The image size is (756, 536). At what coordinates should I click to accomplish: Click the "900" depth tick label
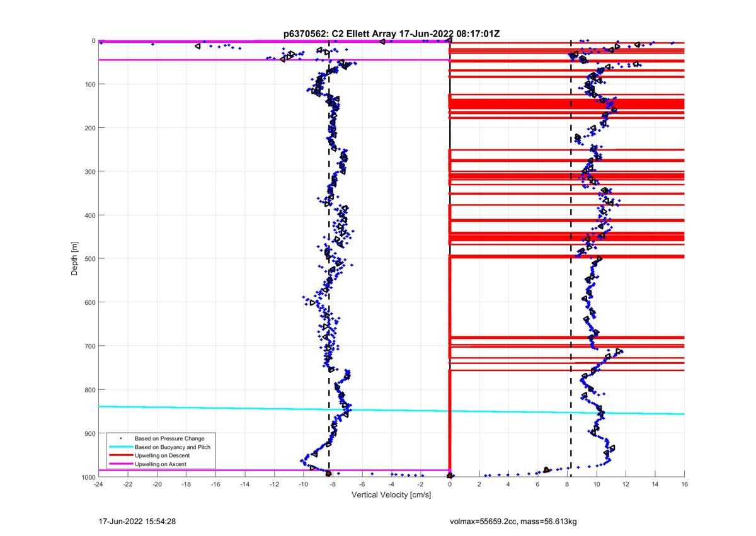[x=89, y=433]
